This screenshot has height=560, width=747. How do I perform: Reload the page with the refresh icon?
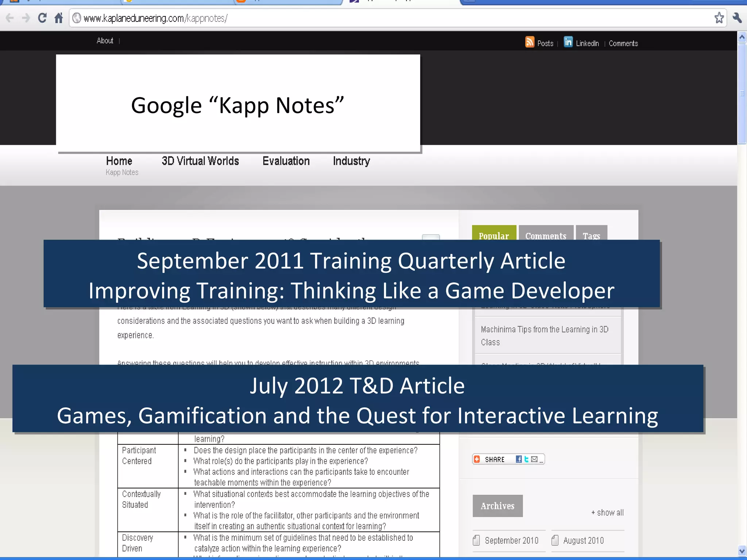[x=42, y=17]
